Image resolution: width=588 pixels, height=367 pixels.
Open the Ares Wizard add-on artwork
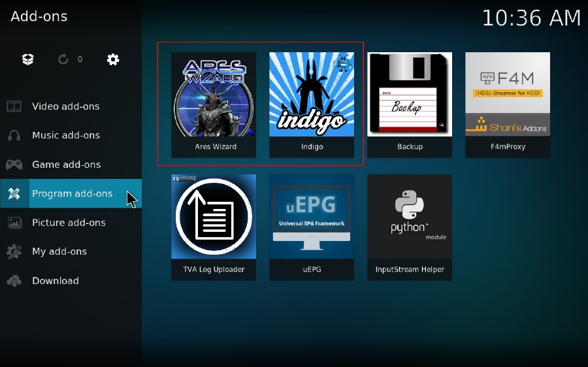[x=214, y=95]
